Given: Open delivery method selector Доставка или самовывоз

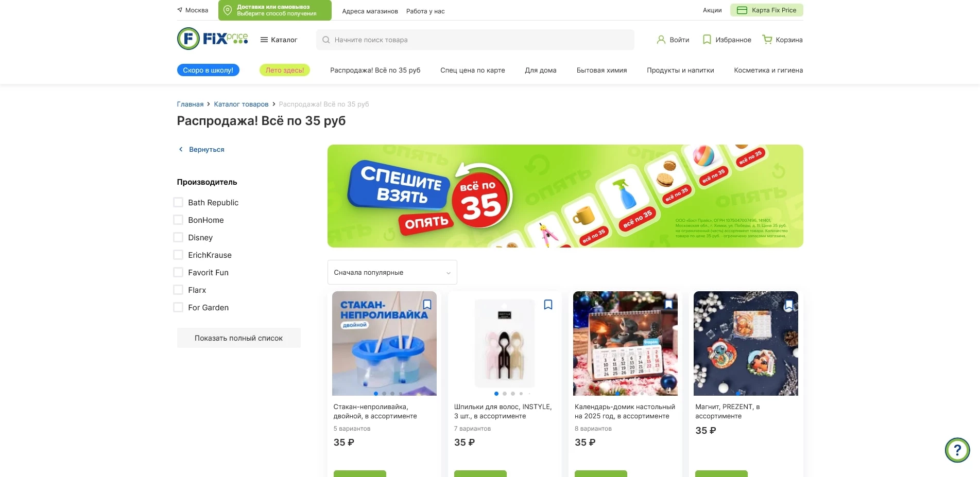Looking at the screenshot, I should click(x=275, y=10).
